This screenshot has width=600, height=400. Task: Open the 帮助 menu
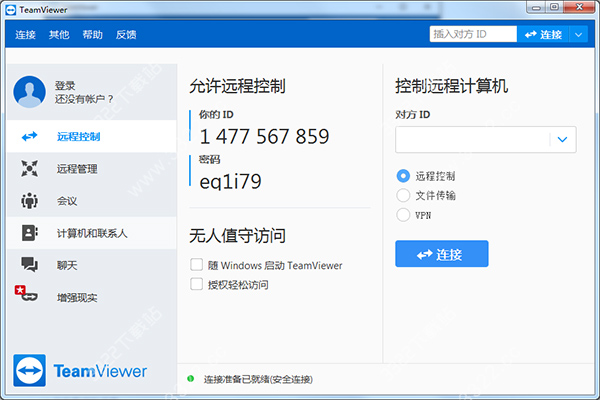coord(92,35)
